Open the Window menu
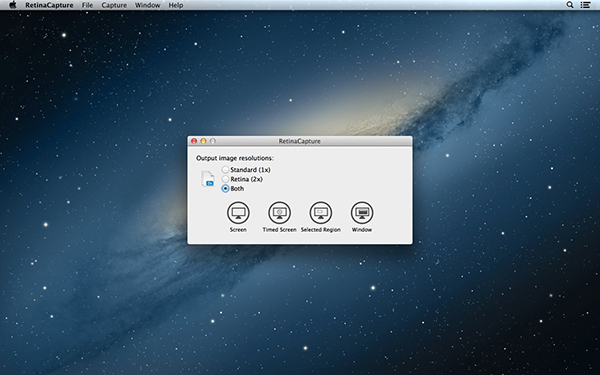The width and height of the screenshot is (600, 375). point(147,5)
